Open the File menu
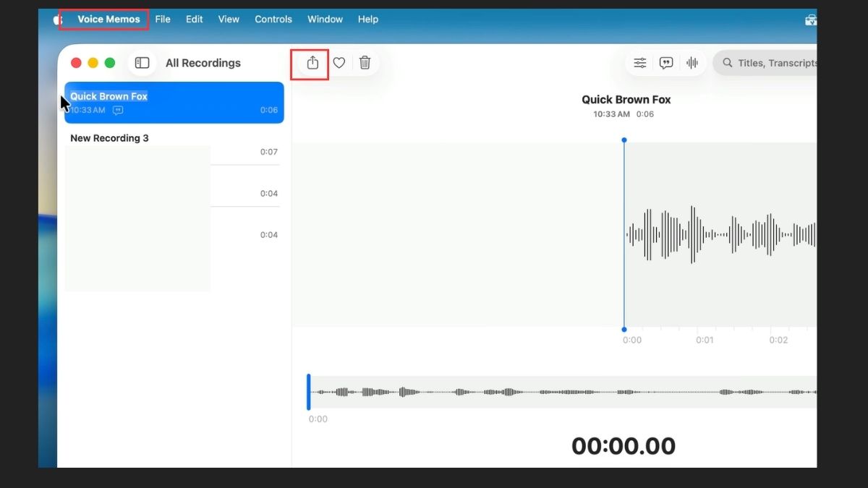This screenshot has width=868, height=488. 163,20
